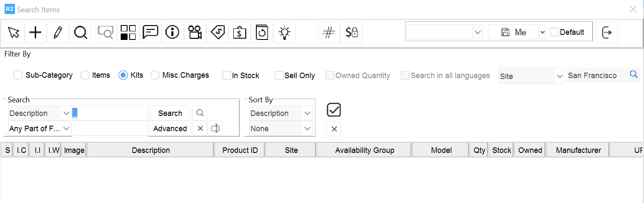Viewport: 644px width, 203px height.
Task: Toggle the Default checkbox
Action: (555, 32)
